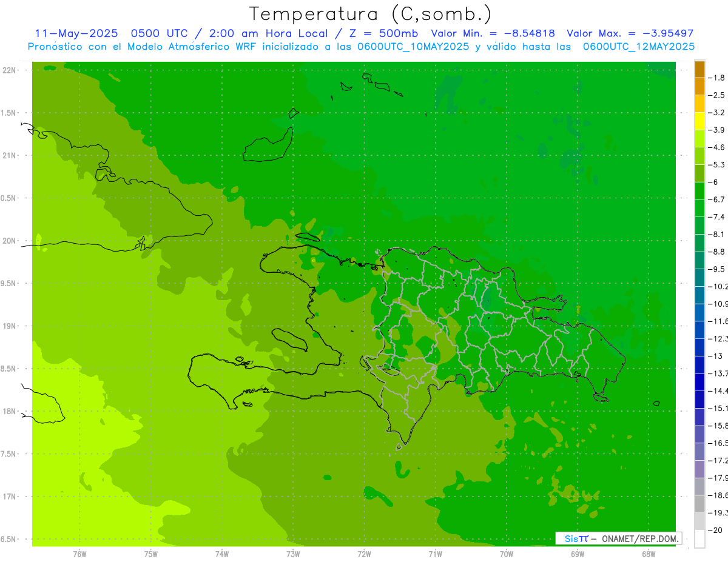Select the pressure level "Z = 500mb"
Viewport: 728px width, 562px height.
tap(383, 33)
